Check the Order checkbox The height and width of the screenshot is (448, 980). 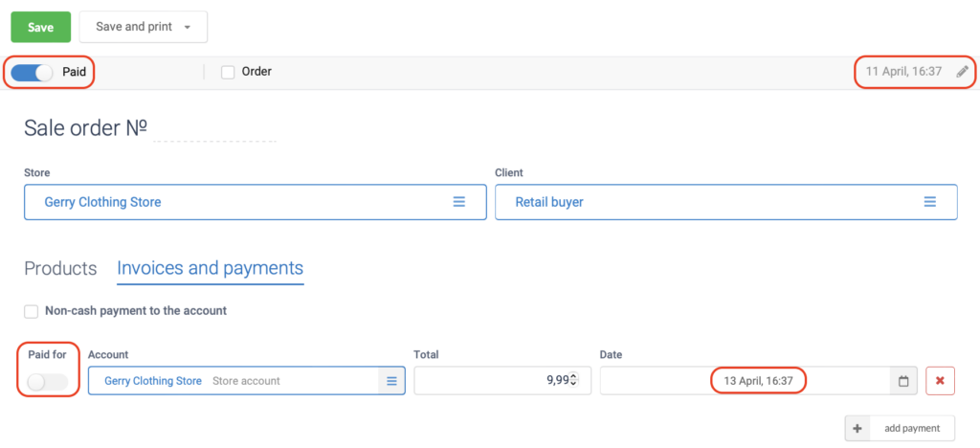point(228,73)
